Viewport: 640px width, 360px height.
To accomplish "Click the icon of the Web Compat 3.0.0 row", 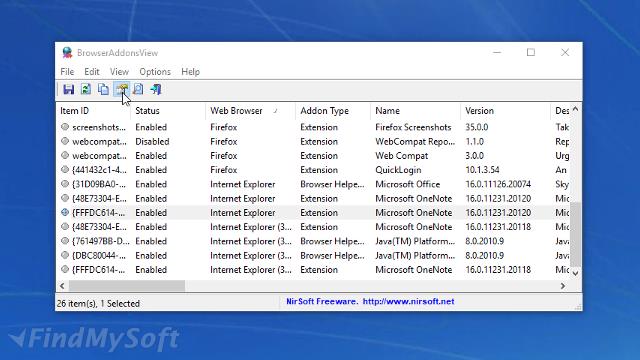I will point(65,156).
